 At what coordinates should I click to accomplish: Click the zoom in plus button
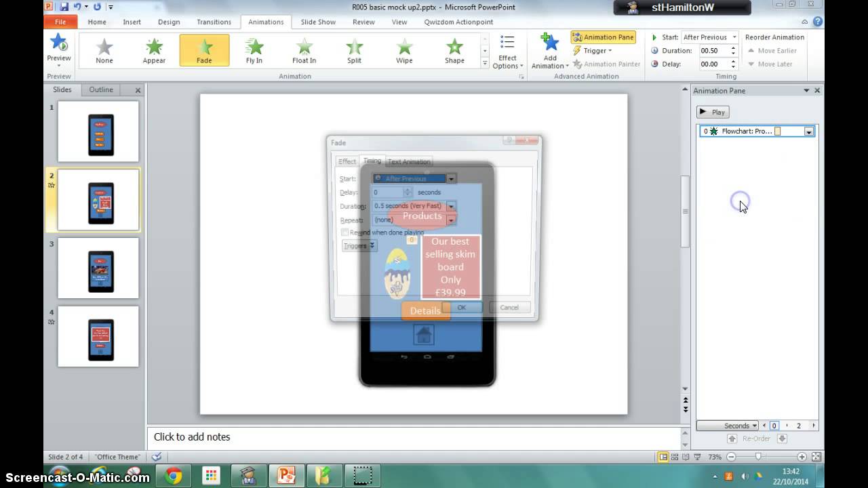pyautogui.click(x=802, y=457)
